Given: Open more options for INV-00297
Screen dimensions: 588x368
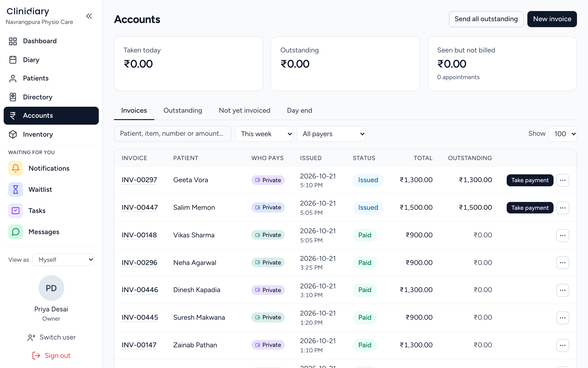Looking at the screenshot, I should coord(563,180).
